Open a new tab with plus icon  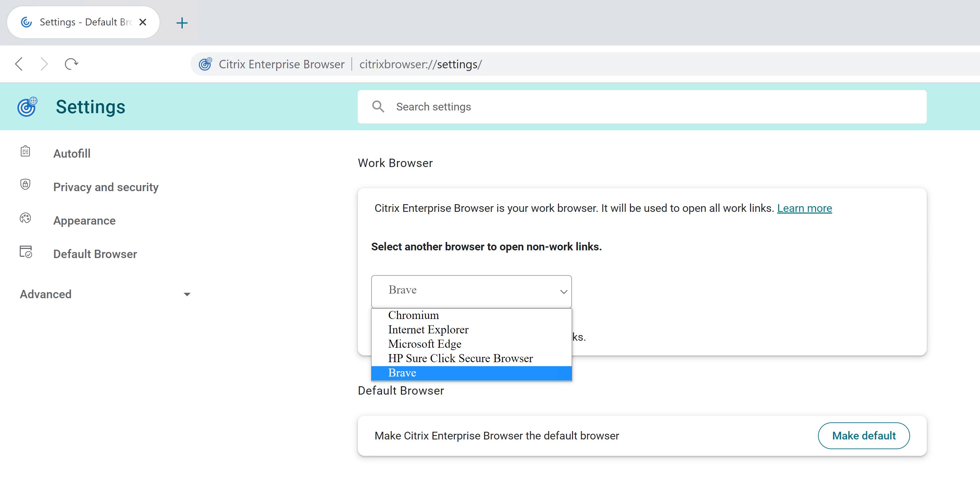182,23
